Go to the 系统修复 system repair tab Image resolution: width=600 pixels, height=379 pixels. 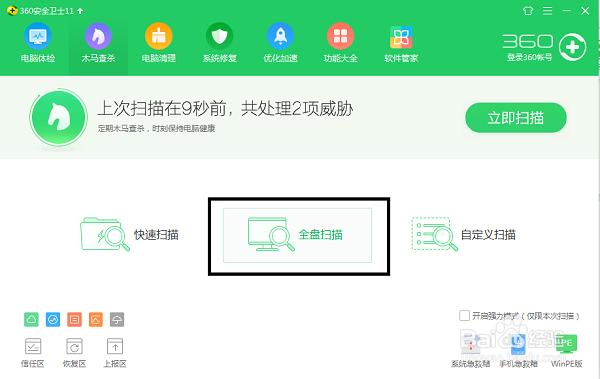[220, 42]
